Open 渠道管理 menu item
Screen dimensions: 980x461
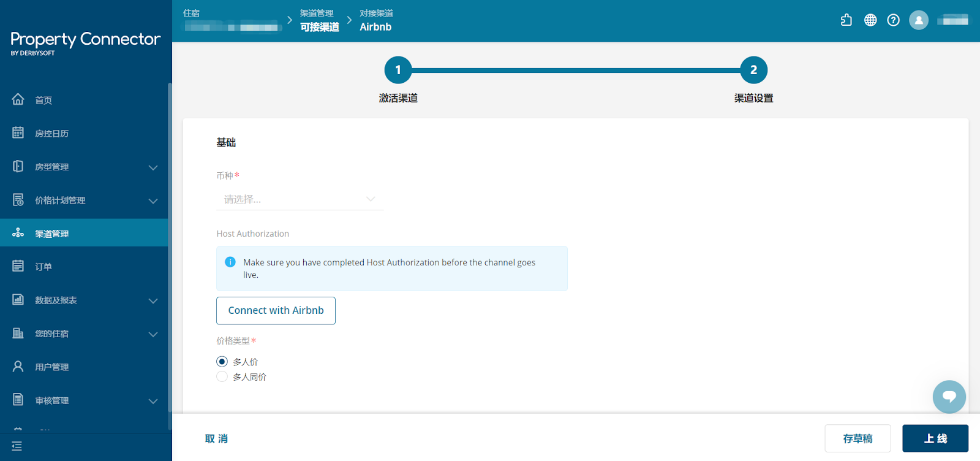click(84, 233)
